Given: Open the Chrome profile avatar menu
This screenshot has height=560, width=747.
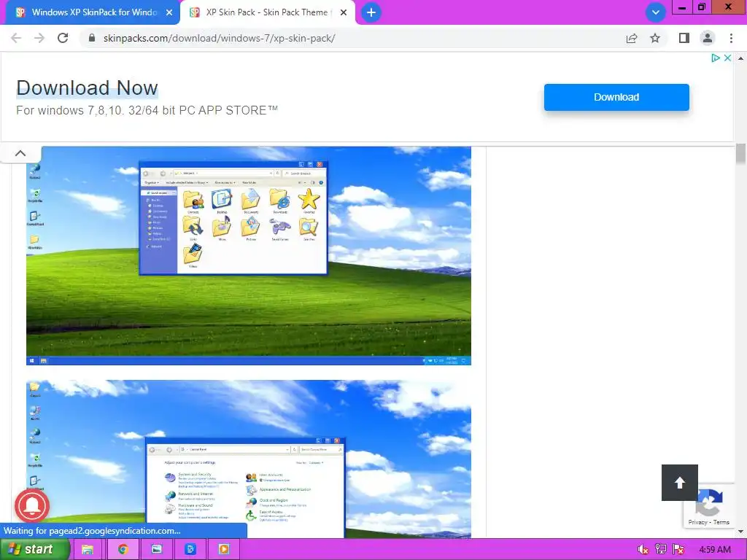Looking at the screenshot, I should click(x=708, y=38).
